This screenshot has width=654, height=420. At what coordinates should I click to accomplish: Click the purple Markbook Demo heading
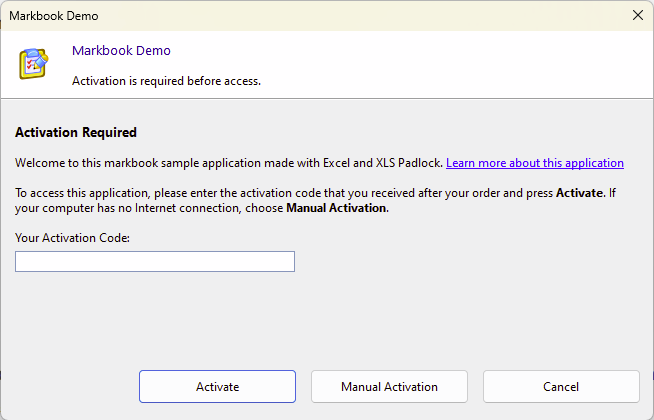tap(121, 50)
